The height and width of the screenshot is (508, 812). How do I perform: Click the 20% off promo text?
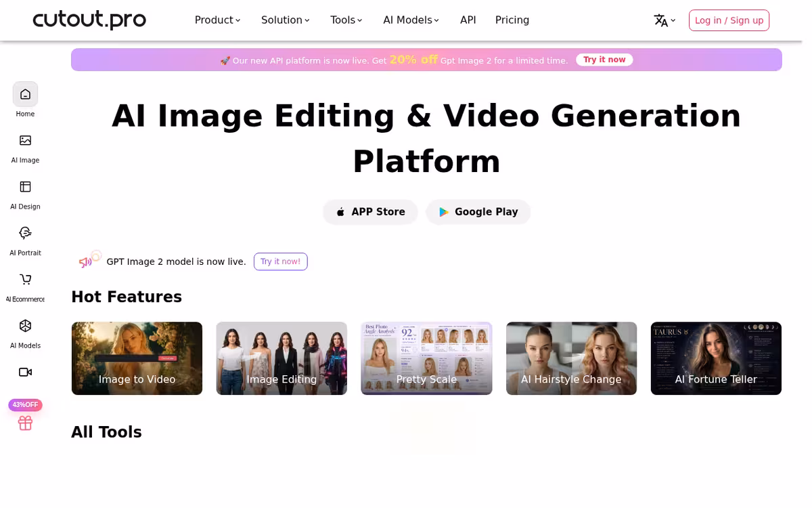(x=413, y=60)
